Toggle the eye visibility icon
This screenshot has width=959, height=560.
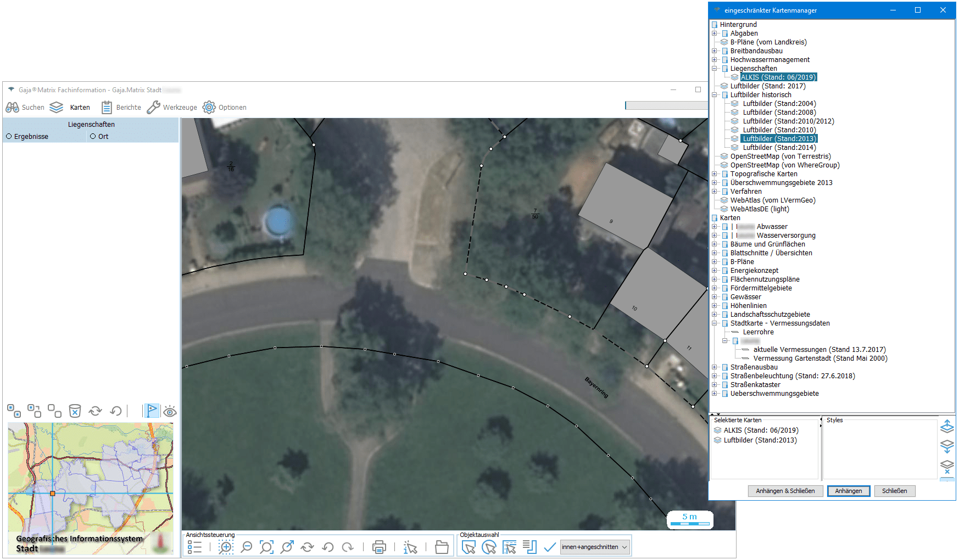170,411
